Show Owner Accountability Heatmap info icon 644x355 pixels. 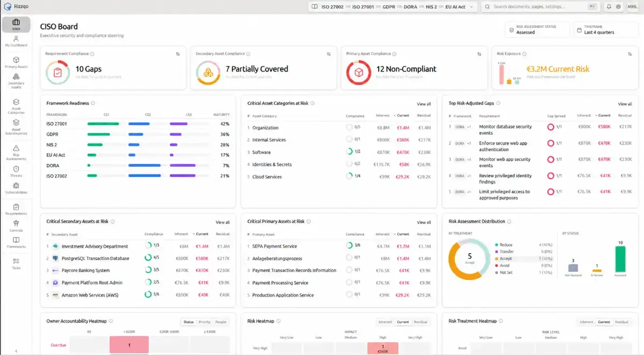click(x=111, y=321)
